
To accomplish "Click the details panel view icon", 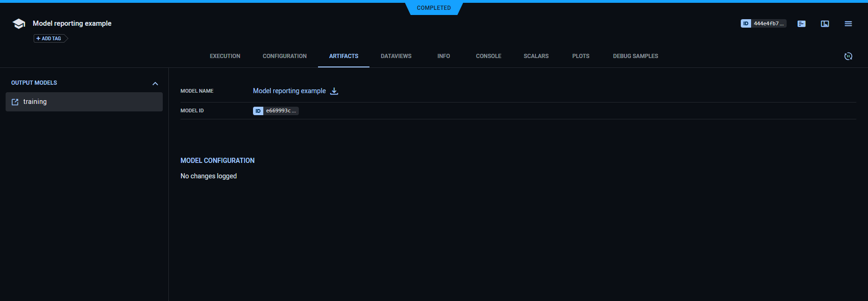I will pos(825,23).
